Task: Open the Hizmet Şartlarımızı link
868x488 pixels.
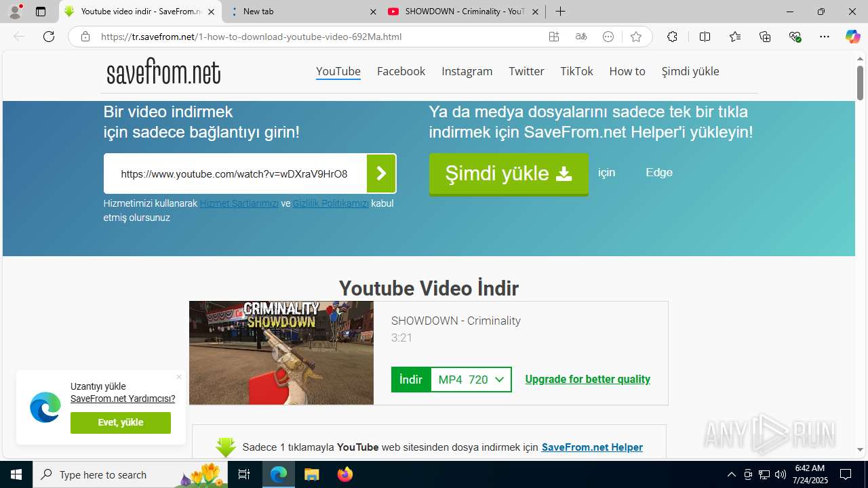Action: click(x=239, y=203)
